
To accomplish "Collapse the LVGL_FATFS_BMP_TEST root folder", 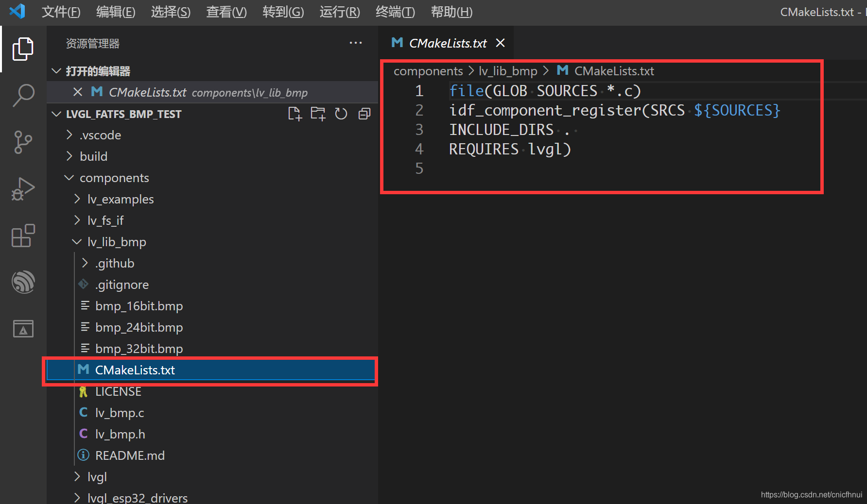I will tap(56, 114).
